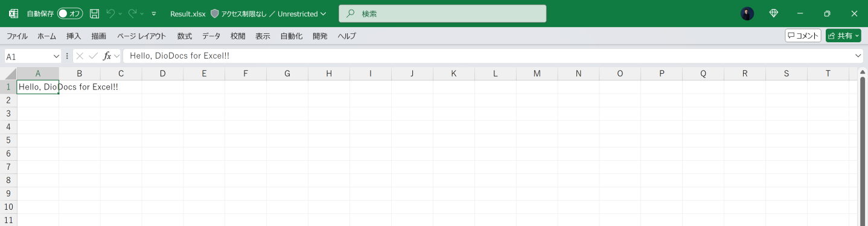This screenshot has width=868, height=226.
Task: Open the user account avatar
Action: [x=747, y=13]
